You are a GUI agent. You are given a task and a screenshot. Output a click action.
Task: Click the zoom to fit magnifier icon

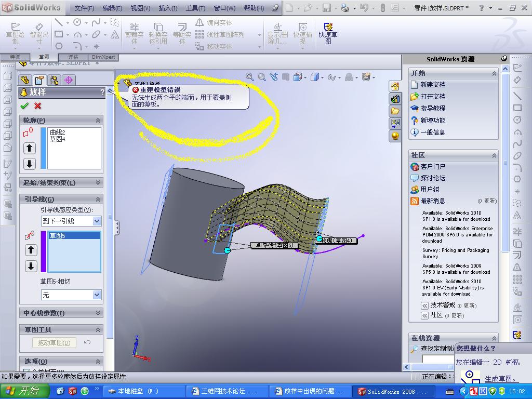click(250, 77)
